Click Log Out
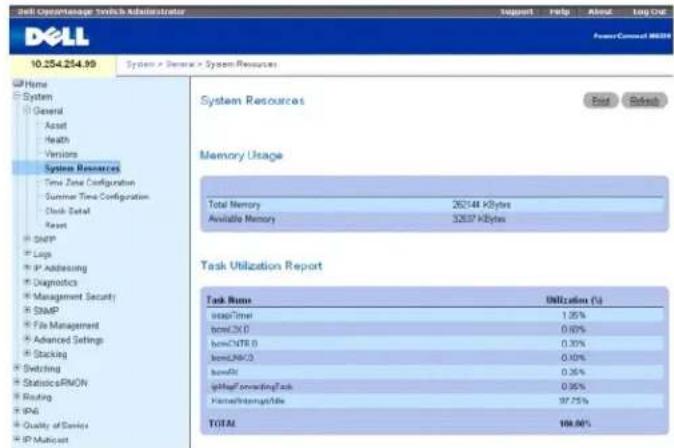 [649, 12]
